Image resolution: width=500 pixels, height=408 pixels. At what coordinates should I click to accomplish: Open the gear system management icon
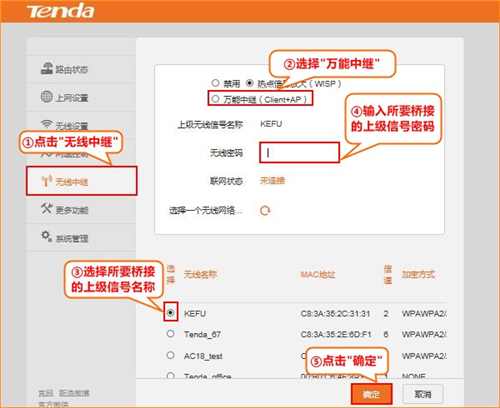pos(47,236)
